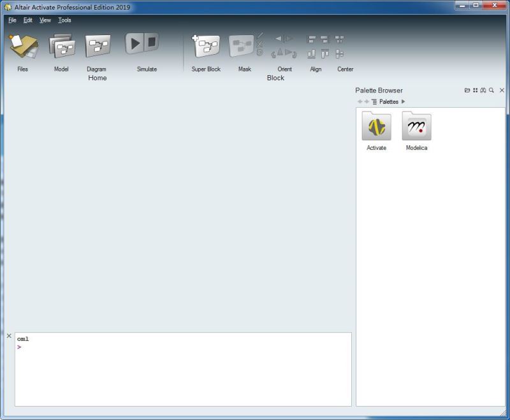Image resolution: width=510 pixels, height=420 pixels.
Task: Click the Simulate label
Action: 147,69
